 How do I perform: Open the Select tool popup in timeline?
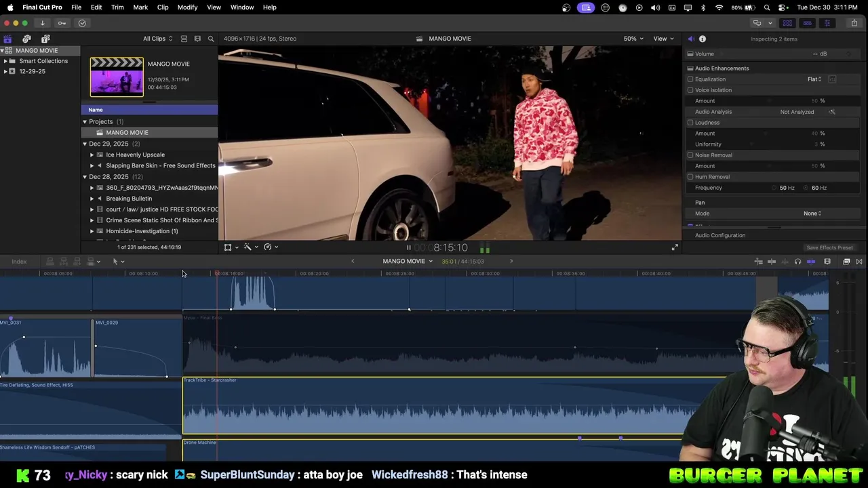pyautogui.click(x=118, y=262)
